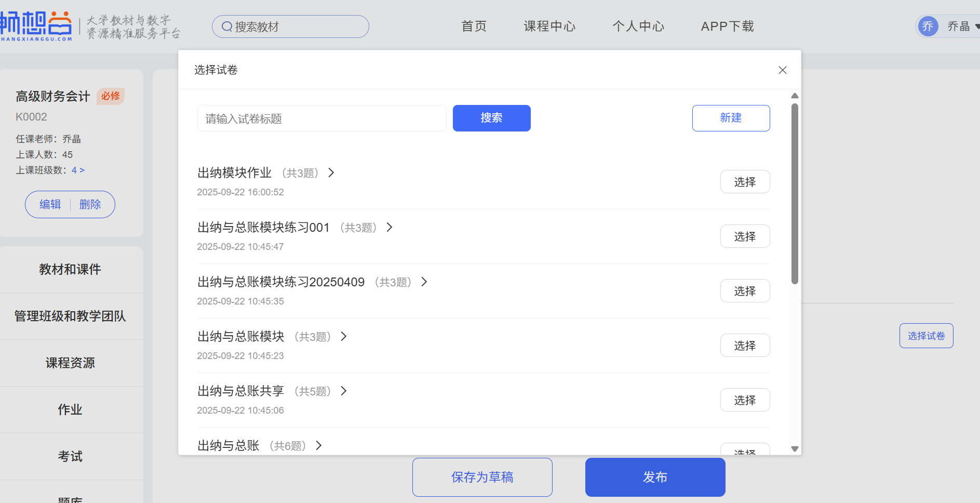Open class count link 4 >
The image size is (980, 503).
click(78, 170)
